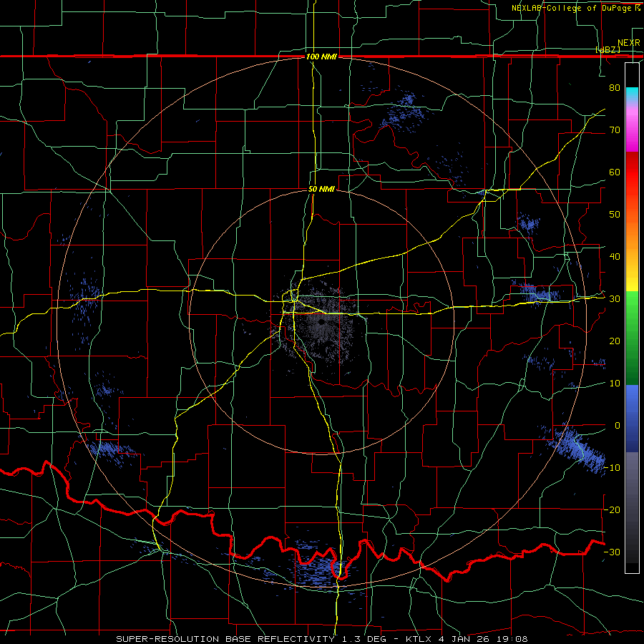Click the "100 NMI" range ring label
644x644 pixels.
pyautogui.click(x=321, y=57)
